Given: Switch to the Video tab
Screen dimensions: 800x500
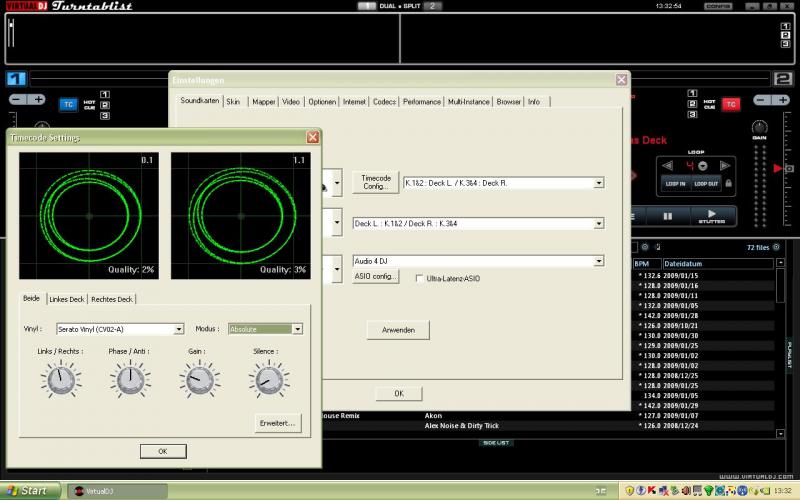Looking at the screenshot, I should (x=291, y=102).
